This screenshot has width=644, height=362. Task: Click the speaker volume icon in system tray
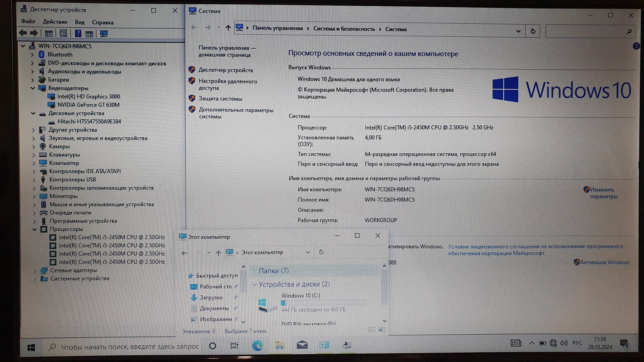point(563,343)
